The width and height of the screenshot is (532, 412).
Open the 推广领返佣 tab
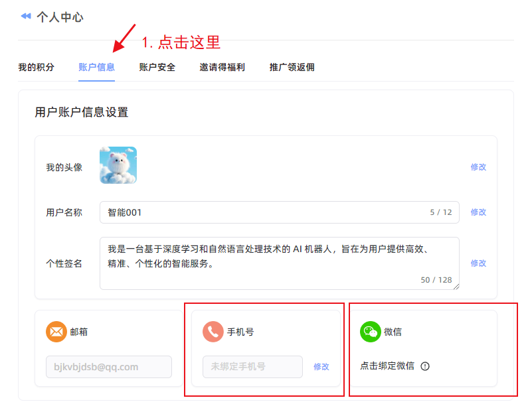tap(292, 67)
